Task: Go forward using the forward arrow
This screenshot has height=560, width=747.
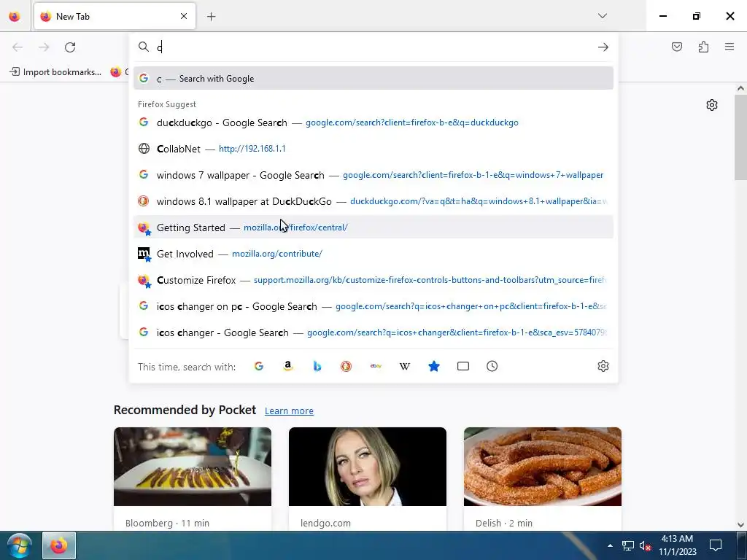Action: [44, 47]
